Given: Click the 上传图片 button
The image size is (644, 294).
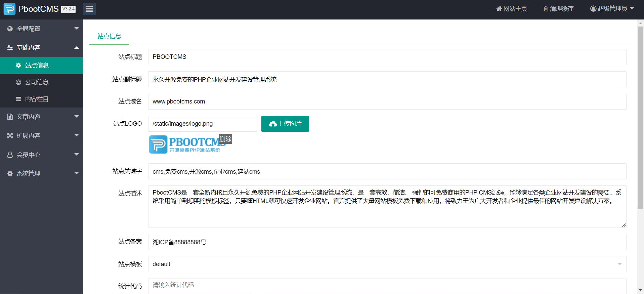Looking at the screenshot, I should (x=285, y=124).
